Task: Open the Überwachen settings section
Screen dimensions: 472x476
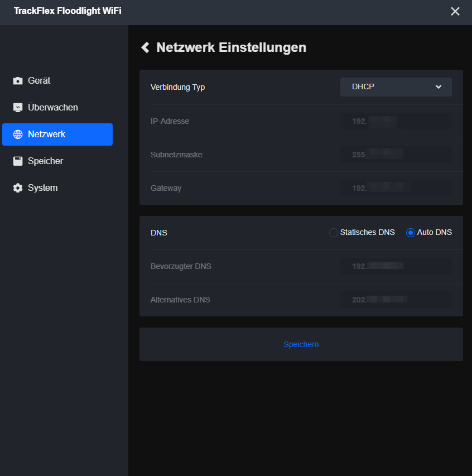Action: pyautogui.click(x=57, y=108)
